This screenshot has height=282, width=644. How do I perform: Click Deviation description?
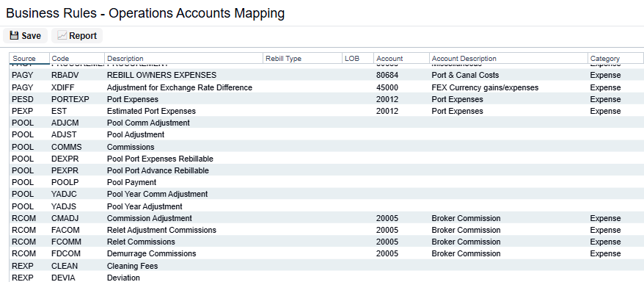[x=123, y=278]
